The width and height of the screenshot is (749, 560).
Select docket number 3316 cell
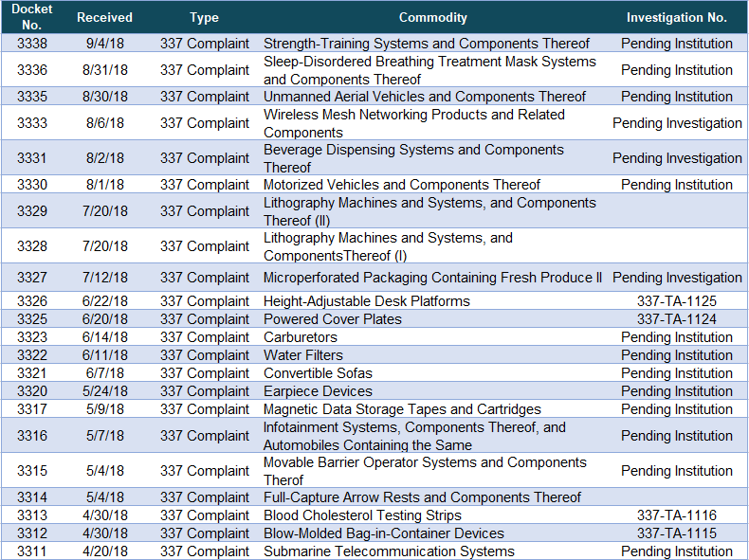[32, 436]
